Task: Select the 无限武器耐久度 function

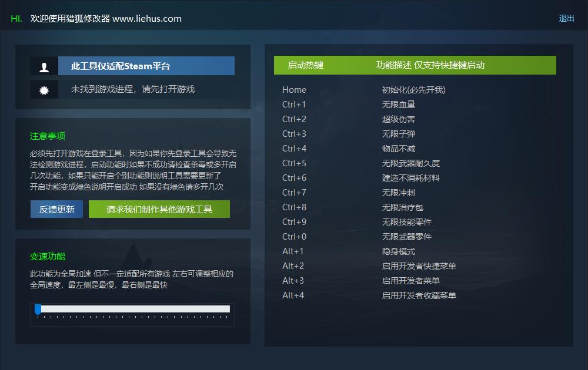Action: pos(410,163)
